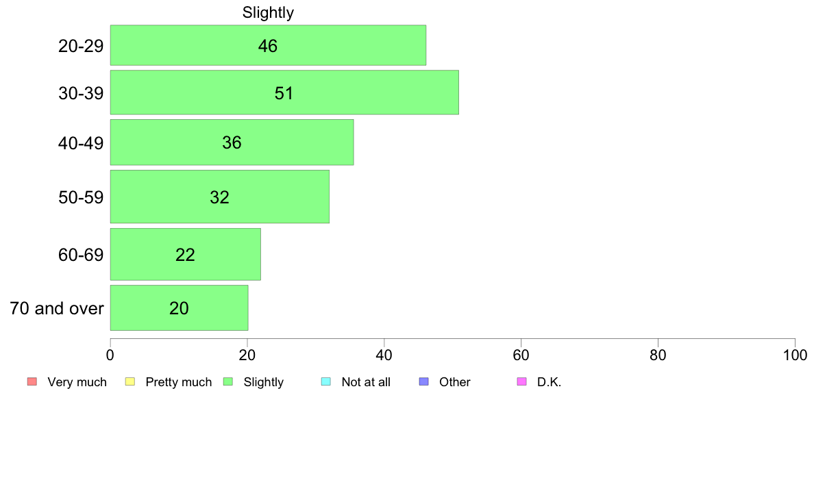Click the 60 tick on x-axis
Image resolution: width=814 pixels, height=504 pixels.
point(521,355)
